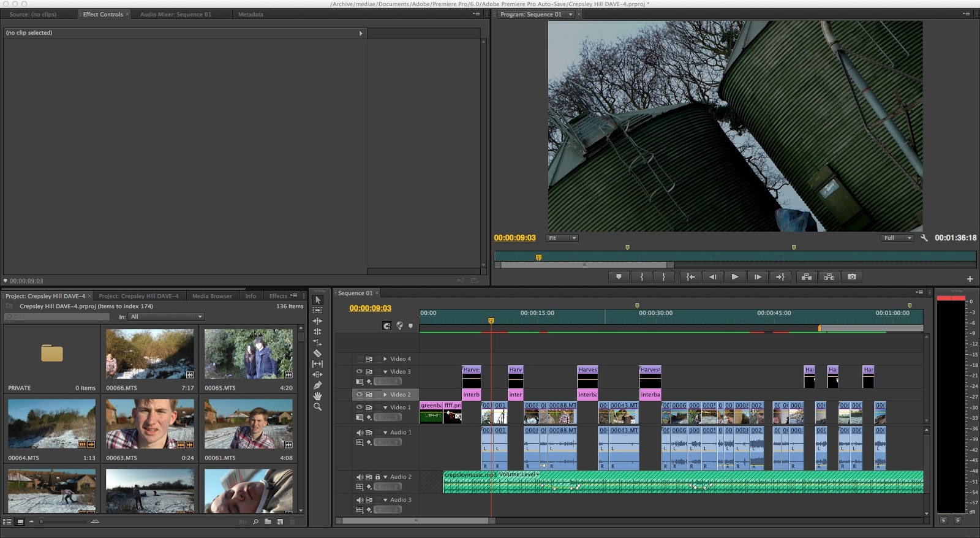This screenshot has height=538, width=980.
Task: Switch to Effect Controls tab
Action: click(103, 14)
